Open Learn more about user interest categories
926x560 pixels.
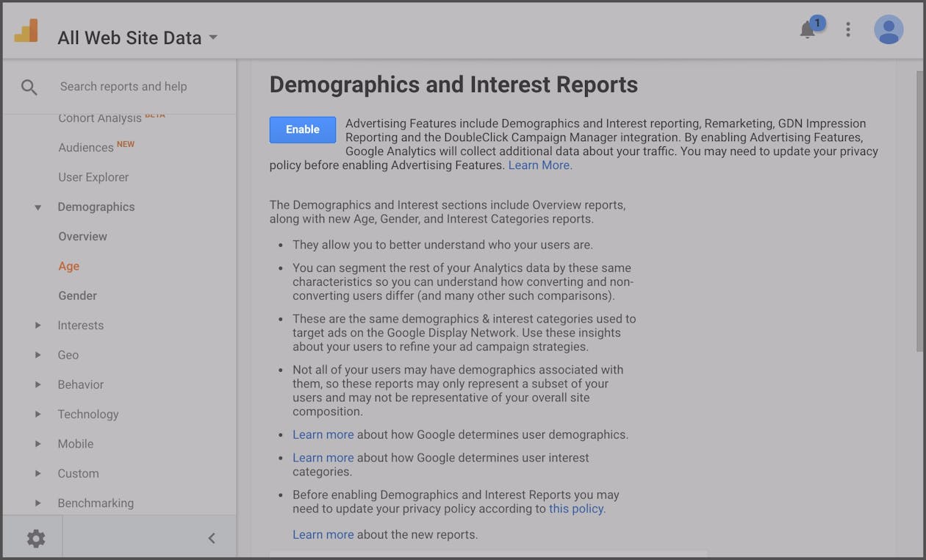click(x=323, y=457)
